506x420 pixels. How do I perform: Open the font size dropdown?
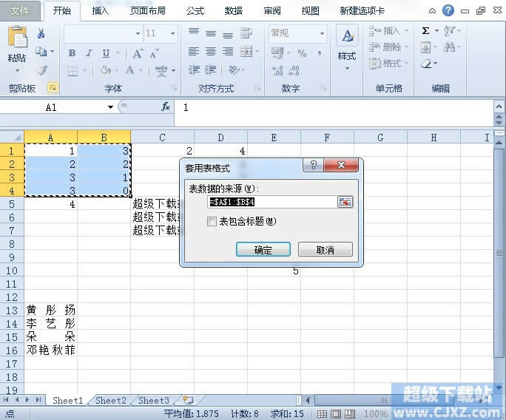173,33
